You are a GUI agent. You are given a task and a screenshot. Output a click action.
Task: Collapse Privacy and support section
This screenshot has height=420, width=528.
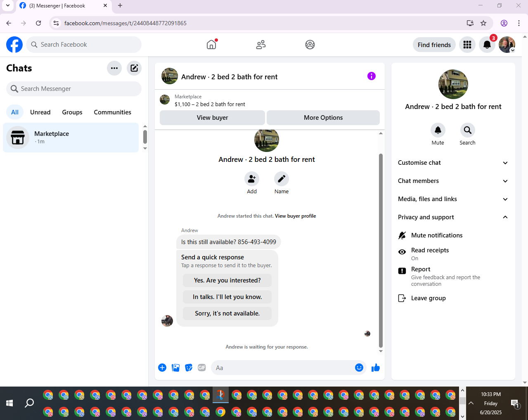(453, 217)
